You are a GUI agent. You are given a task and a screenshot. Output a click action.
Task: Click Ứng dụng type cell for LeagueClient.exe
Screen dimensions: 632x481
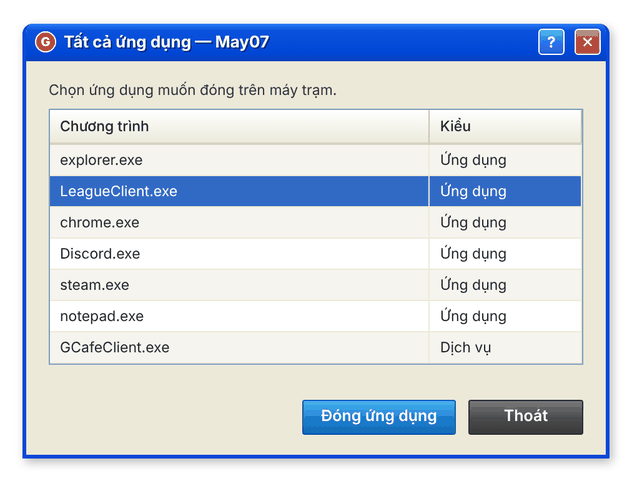click(x=505, y=191)
